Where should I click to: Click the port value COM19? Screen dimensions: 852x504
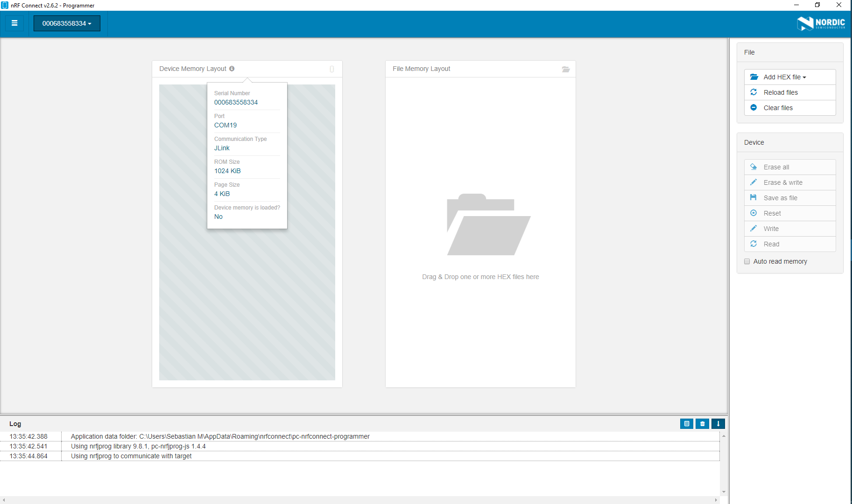[225, 125]
